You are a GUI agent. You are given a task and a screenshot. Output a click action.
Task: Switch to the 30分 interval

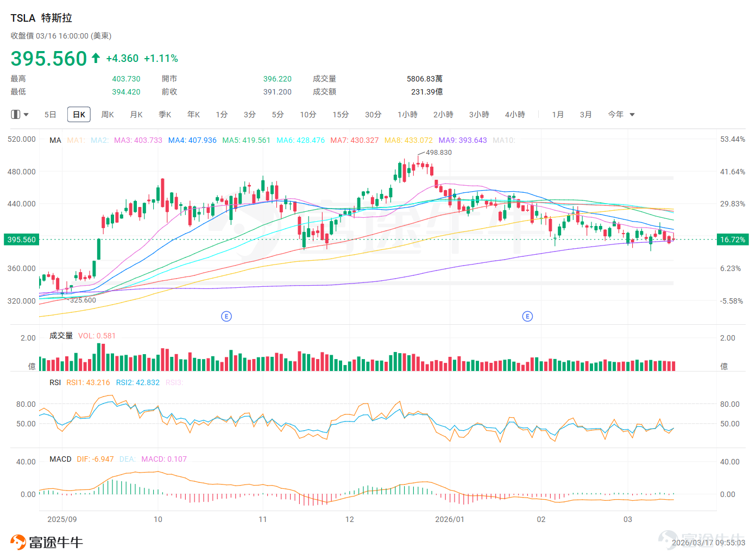(374, 115)
